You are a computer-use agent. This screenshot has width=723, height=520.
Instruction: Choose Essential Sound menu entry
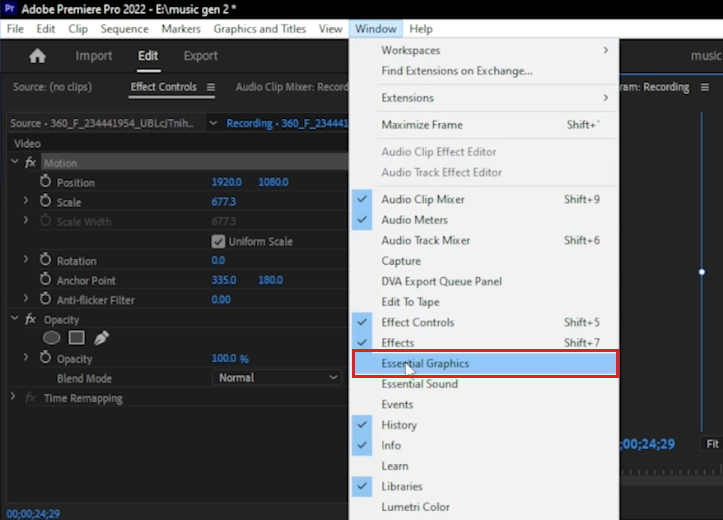click(x=484, y=384)
